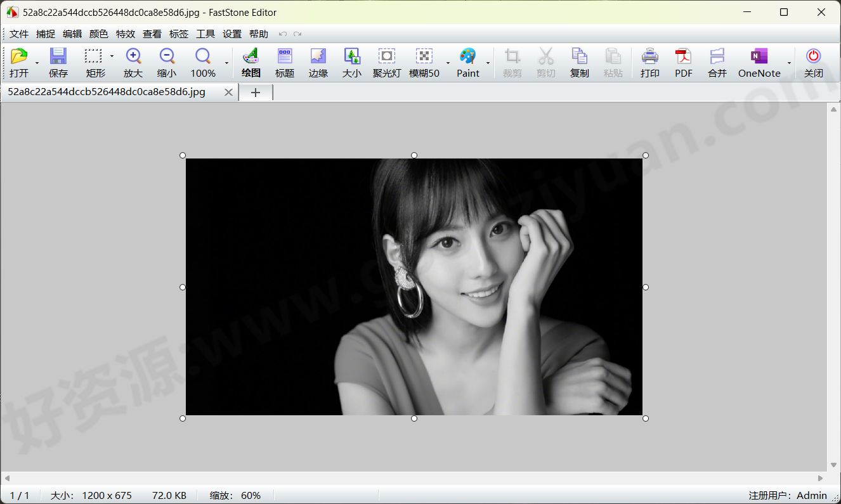Send the image to Paint
The image size is (841, 504).
click(x=468, y=61)
